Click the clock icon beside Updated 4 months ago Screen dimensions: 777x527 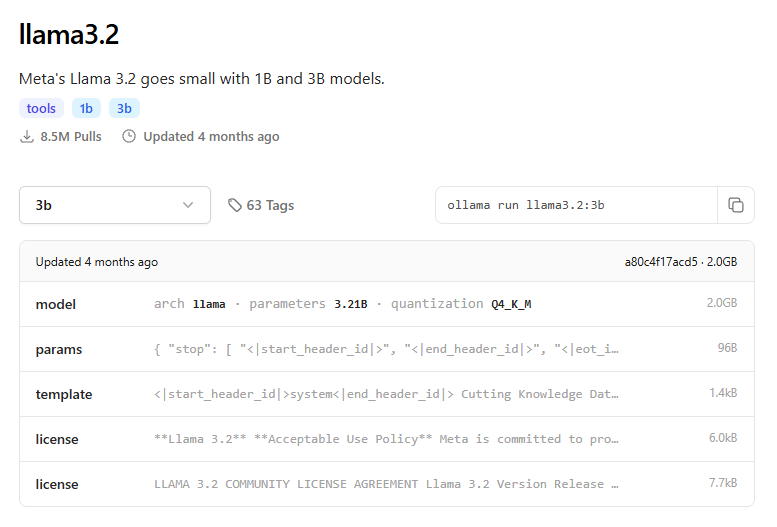(129, 136)
